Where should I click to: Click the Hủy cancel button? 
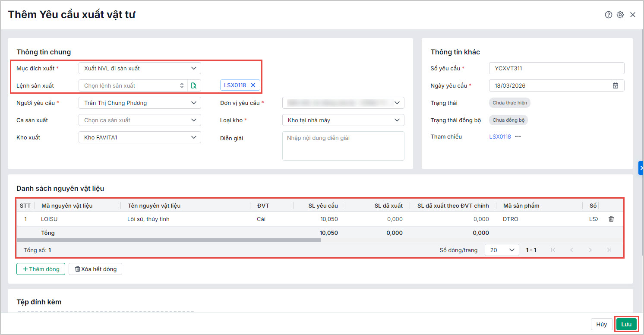601,325
